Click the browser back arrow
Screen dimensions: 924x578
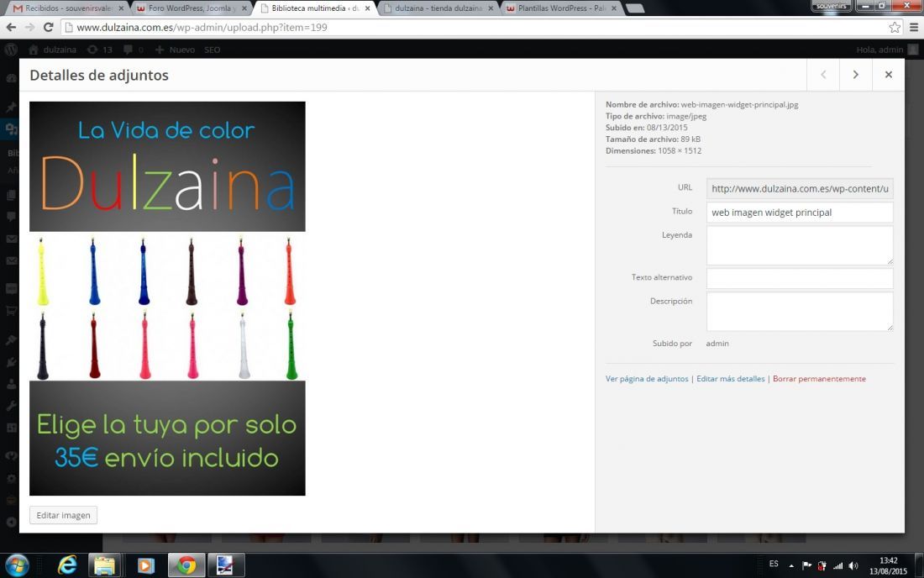click(x=11, y=27)
